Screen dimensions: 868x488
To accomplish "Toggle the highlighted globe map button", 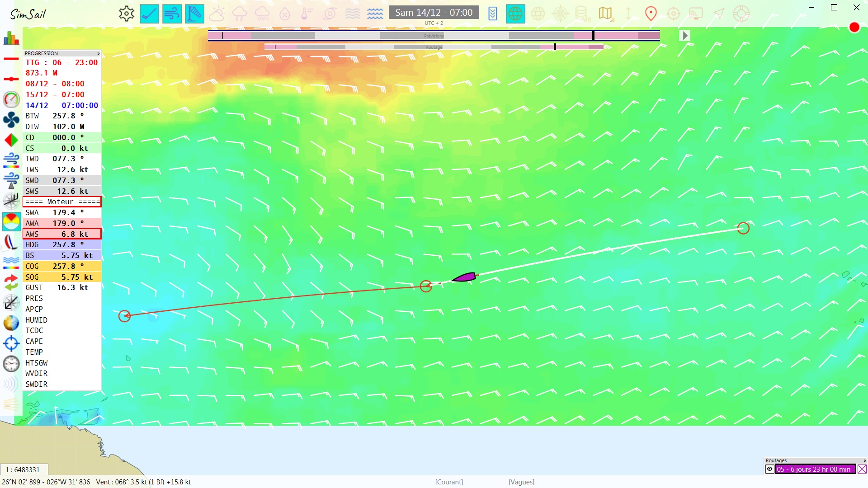I will [x=515, y=14].
